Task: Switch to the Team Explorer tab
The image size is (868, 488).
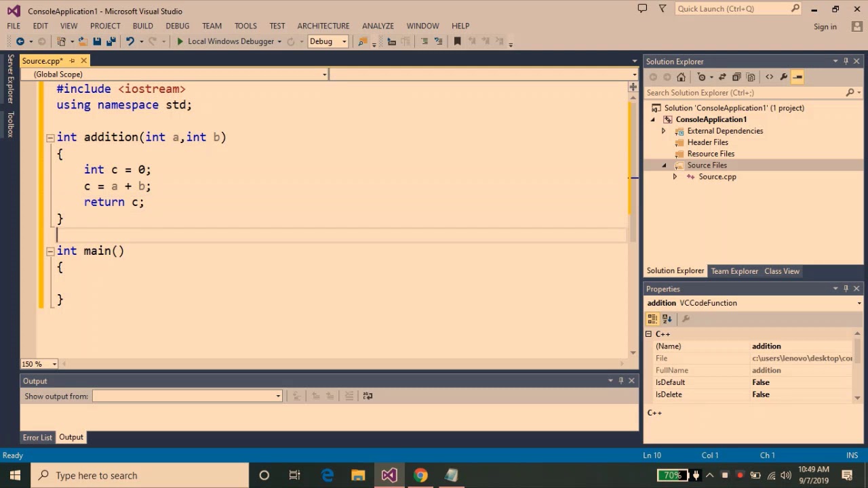Action: [x=734, y=271]
